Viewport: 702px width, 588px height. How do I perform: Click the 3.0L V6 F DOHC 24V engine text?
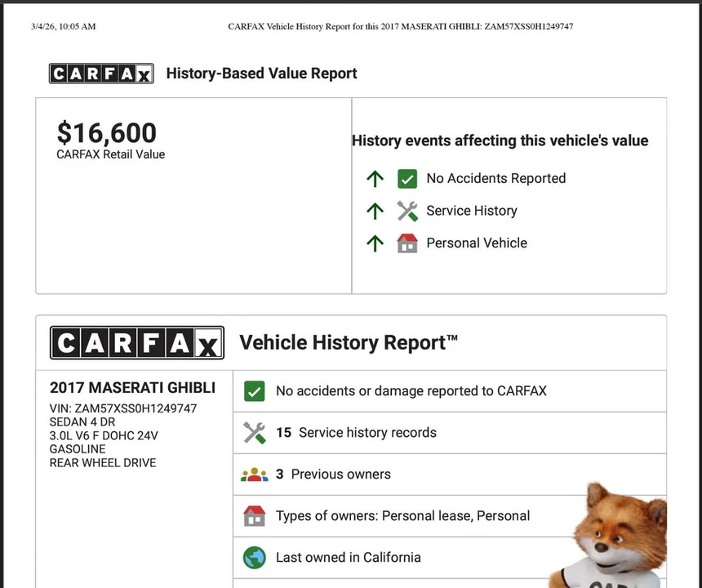point(104,436)
